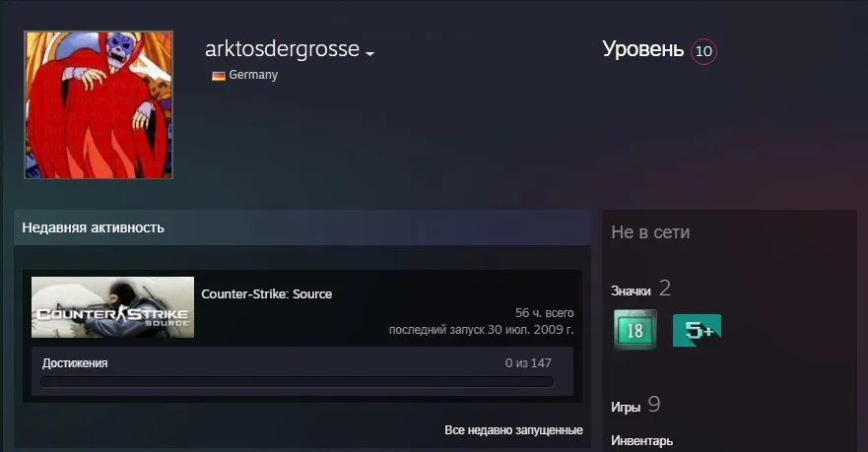Click the arktosdergrosse profile name
The image size is (868, 452).
coord(283,48)
